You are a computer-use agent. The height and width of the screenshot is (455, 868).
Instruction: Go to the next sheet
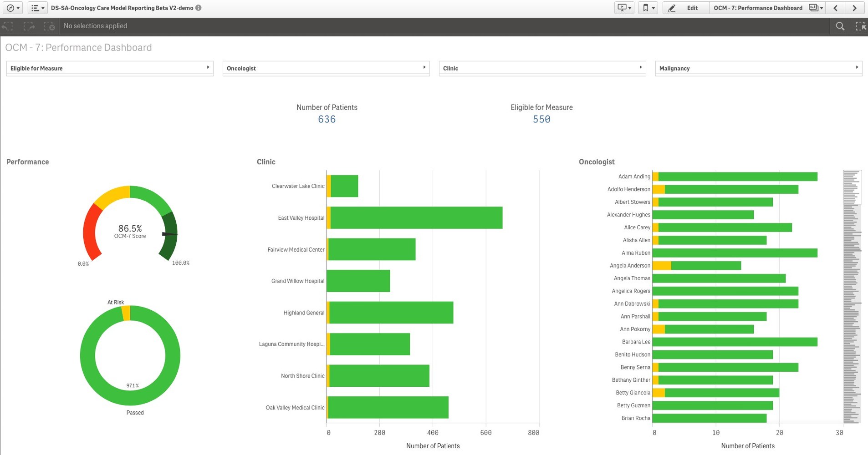[x=854, y=8]
